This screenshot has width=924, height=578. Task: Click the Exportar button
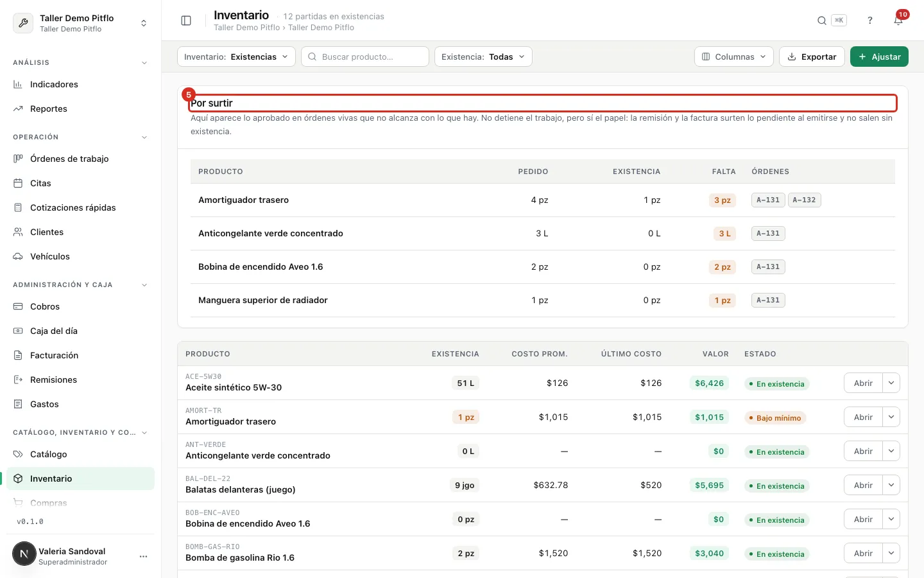(x=812, y=57)
